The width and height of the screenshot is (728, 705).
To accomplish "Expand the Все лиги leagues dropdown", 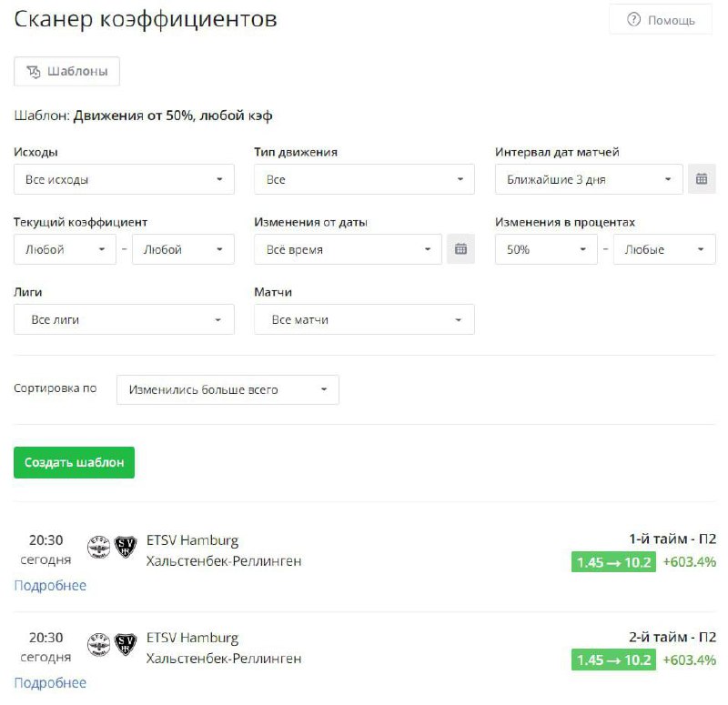I will click(x=124, y=319).
